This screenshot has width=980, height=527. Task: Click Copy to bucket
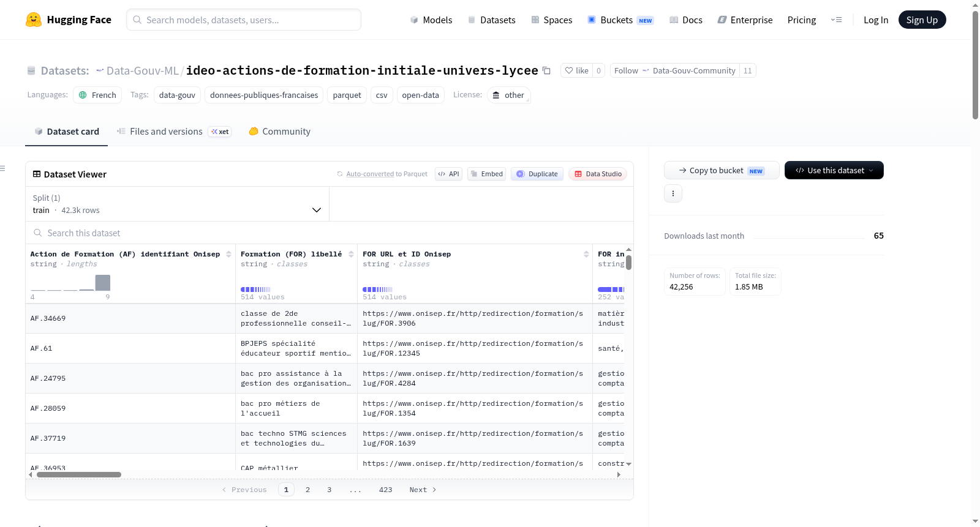[x=722, y=170]
